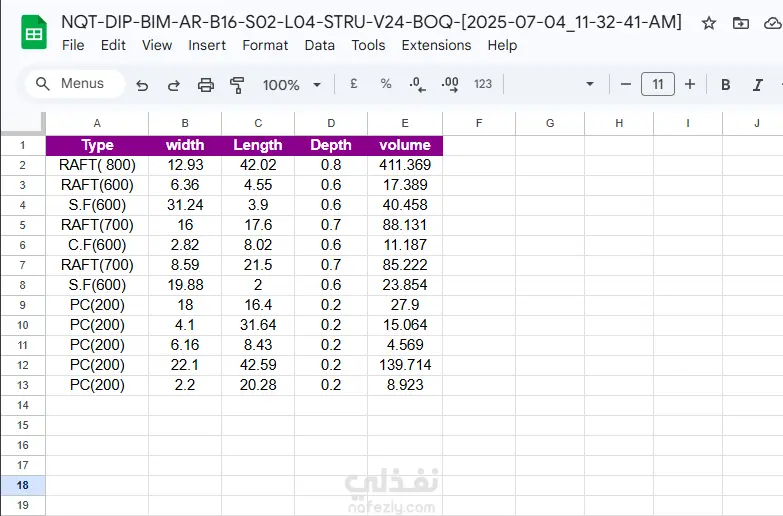Click the font size field showing 11
Screen dimensions: 783x516
[658, 84]
